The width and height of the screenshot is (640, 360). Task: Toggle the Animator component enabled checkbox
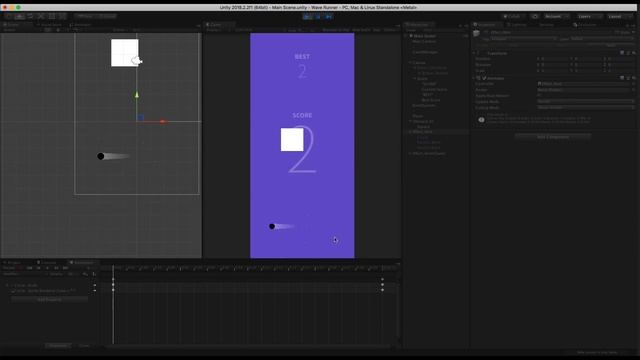(484, 78)
